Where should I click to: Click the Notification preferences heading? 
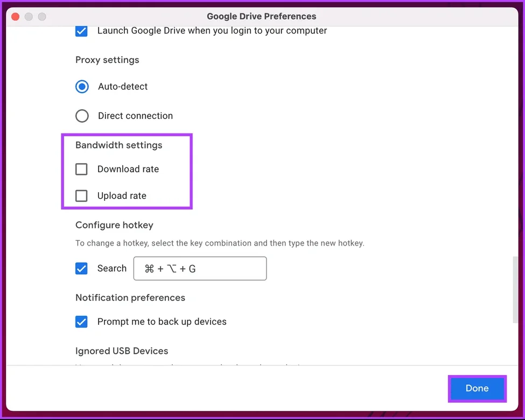[130, 298]
